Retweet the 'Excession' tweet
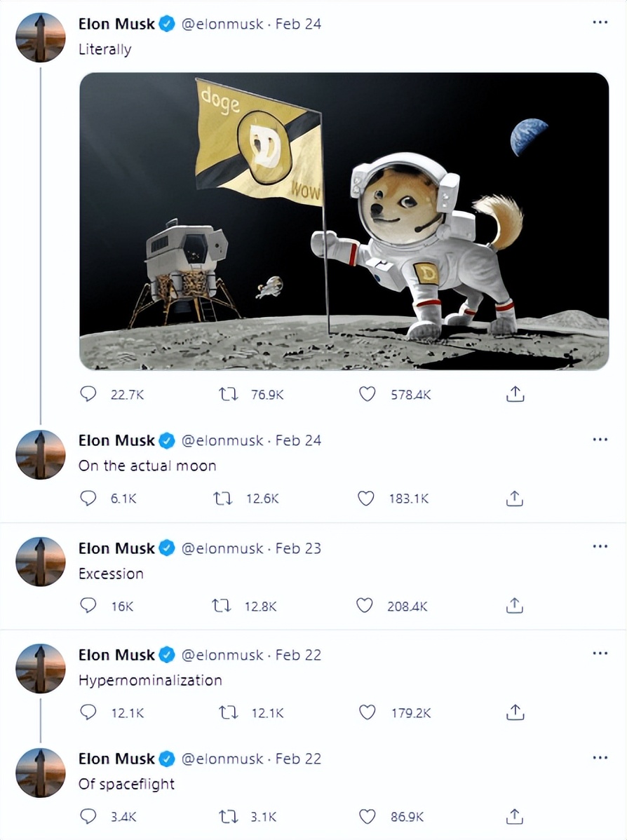 point(223,606)
